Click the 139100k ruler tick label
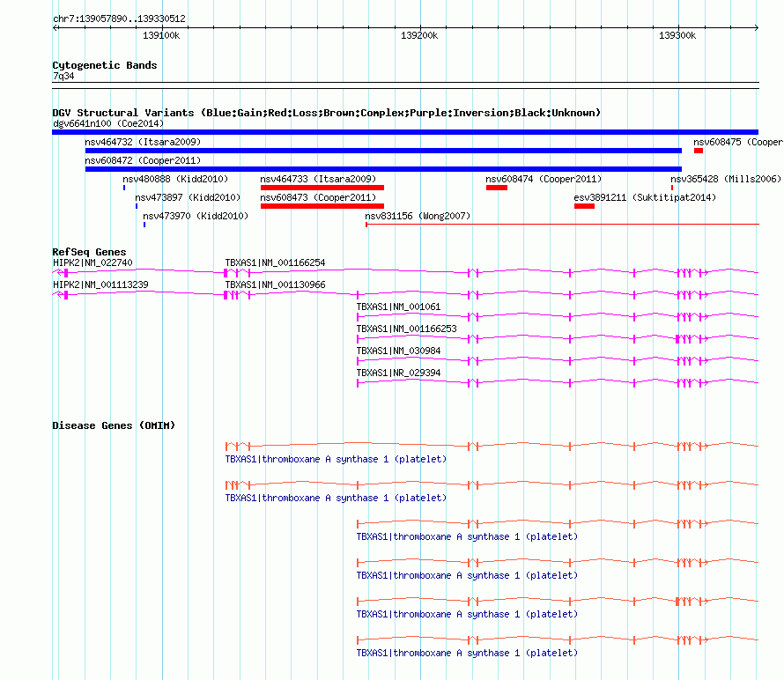784x680 pixels. [161, 35]
